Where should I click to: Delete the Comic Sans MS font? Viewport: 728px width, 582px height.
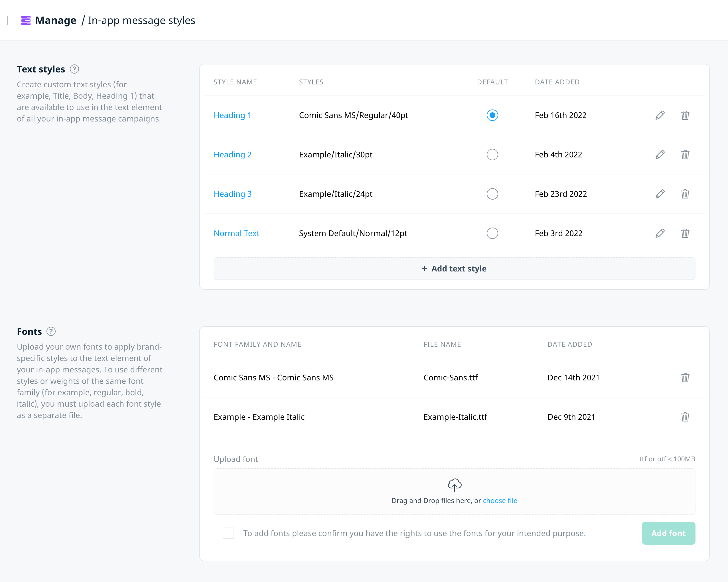(x=685, y=378)
